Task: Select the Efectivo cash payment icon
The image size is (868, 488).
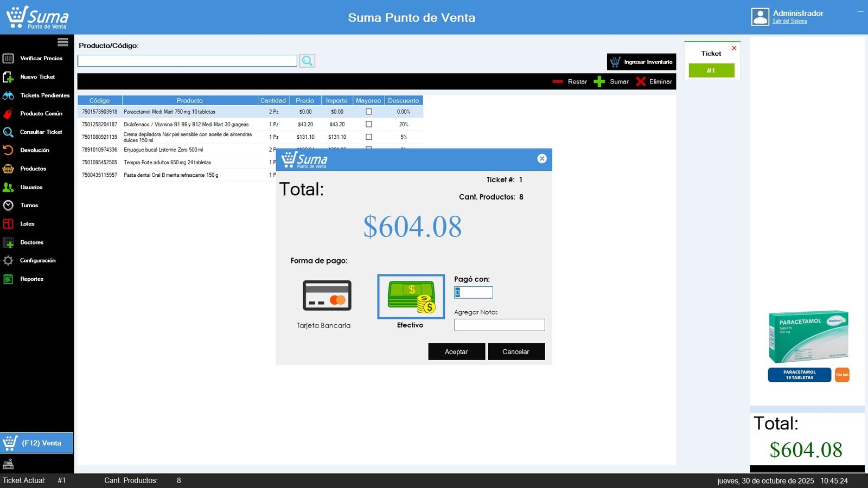Action: tap(411, 297)
